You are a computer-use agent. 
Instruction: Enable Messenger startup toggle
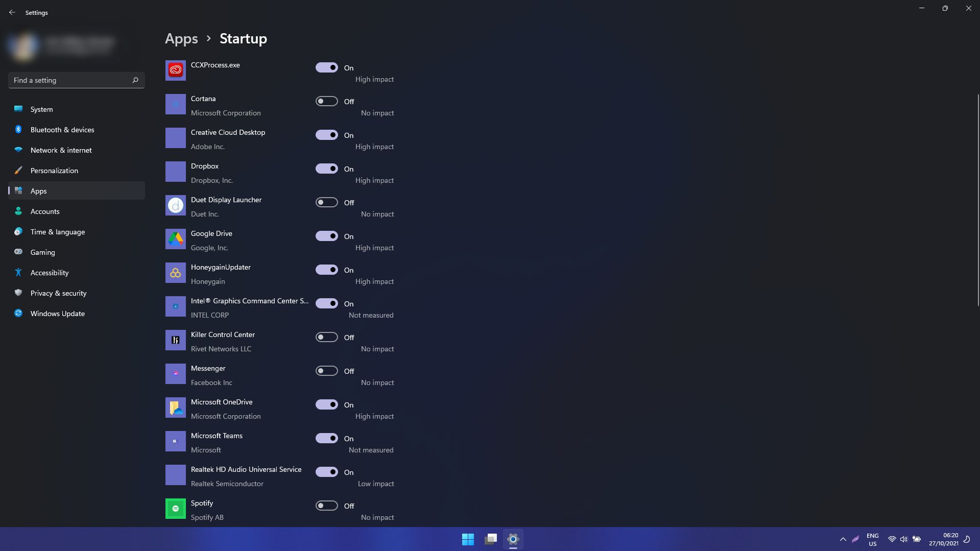[327, 371]
